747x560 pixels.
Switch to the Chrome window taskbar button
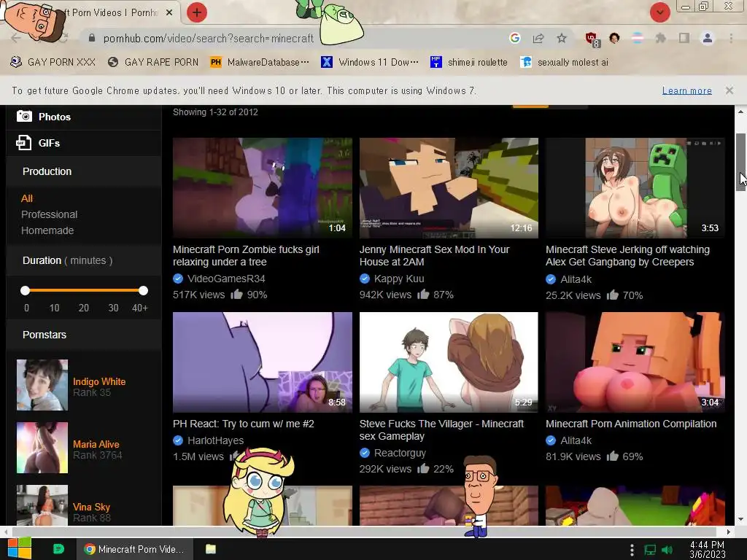coord(135,549)
